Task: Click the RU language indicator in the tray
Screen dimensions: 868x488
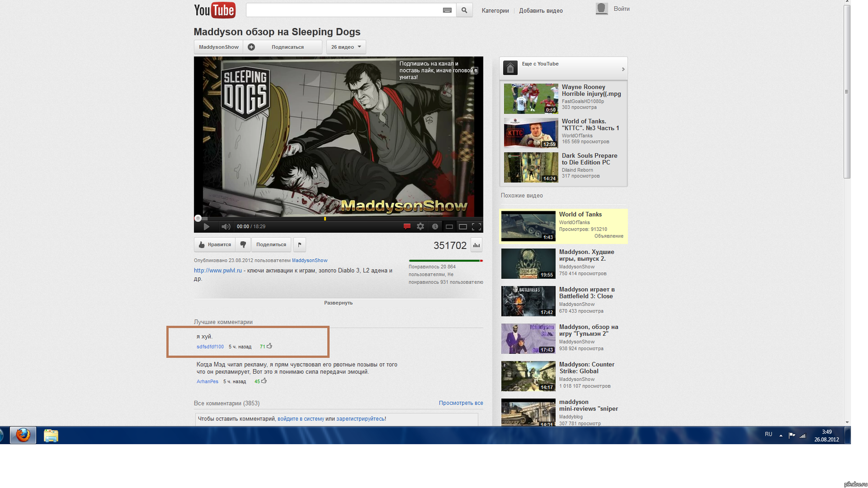Action: pos(768,434)
